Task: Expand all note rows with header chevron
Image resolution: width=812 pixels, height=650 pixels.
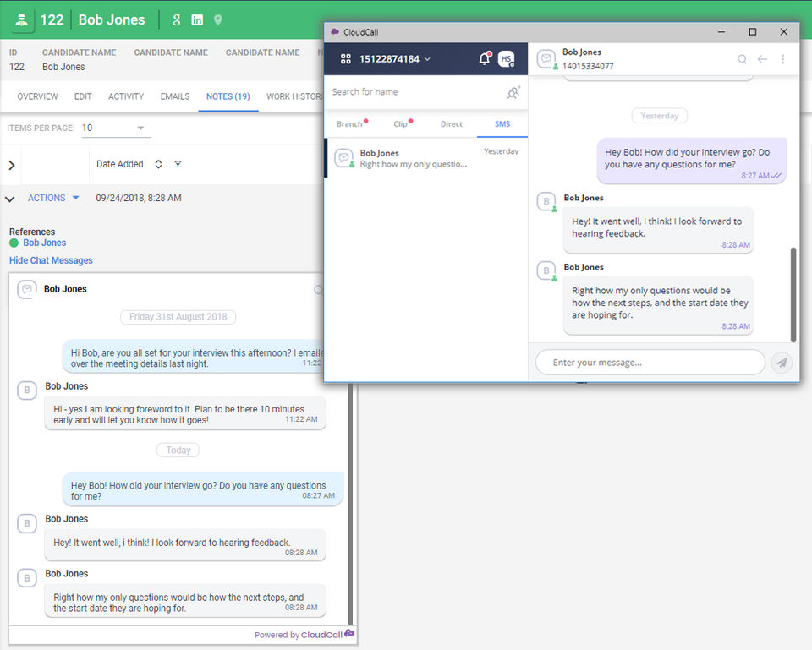Action: click(x=11, y=165)
